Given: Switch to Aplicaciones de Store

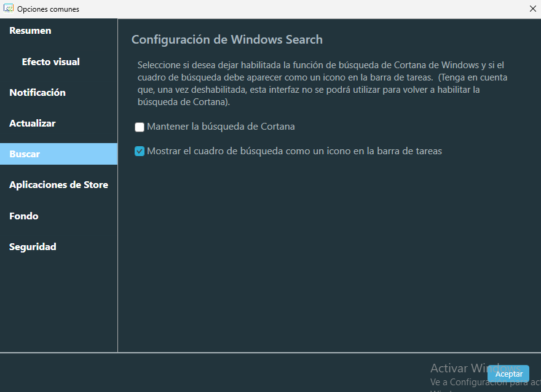Looking at the screenshot, I should (58, 184).
